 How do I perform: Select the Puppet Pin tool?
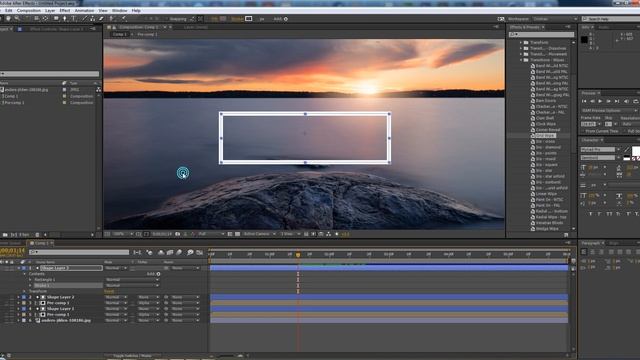pyautogui.click(x=124, y=19)
